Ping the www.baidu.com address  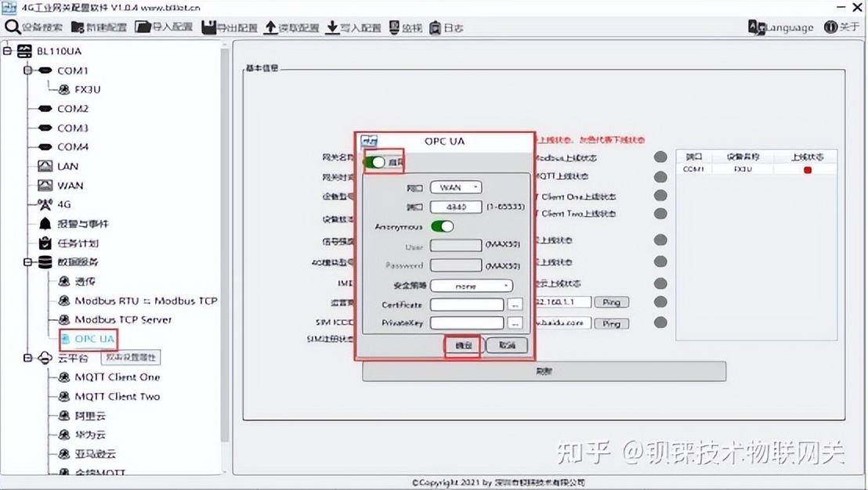(x=611, y=322)
